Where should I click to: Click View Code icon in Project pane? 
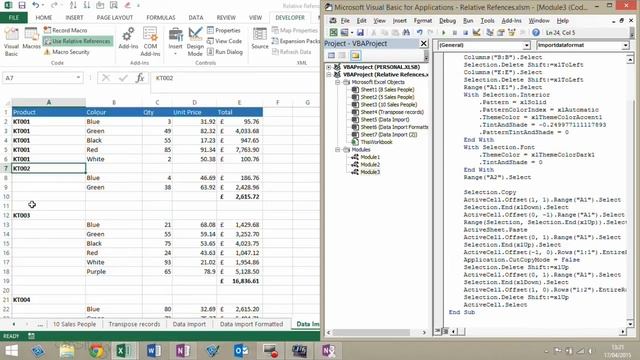[331, 55]
